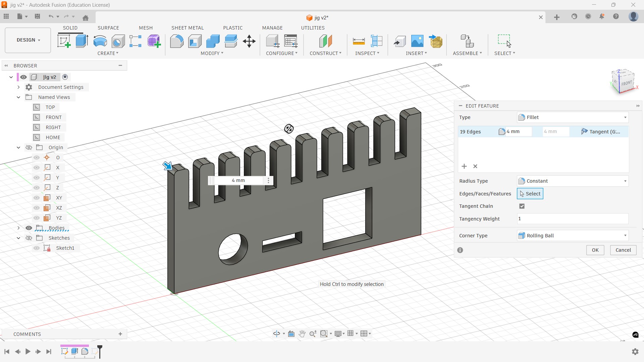Click the Tangency Weight input field
The image size is (644, 362).
click(x=572, y=219)
